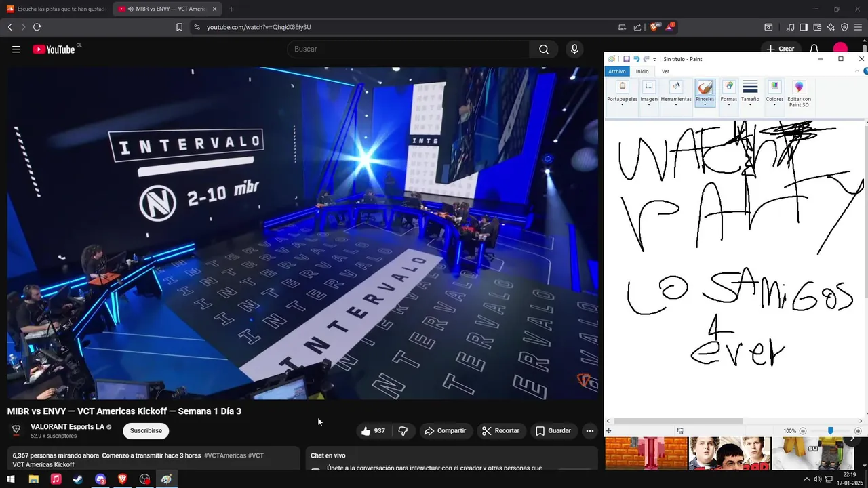The image size is (868, 488).
Task: Click the Crear button on YouTube
Action: (781, 49)
